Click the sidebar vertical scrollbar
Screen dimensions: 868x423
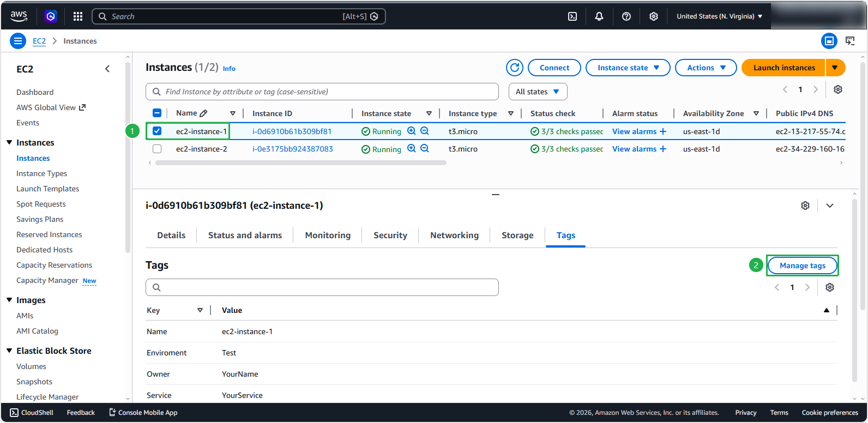click(128, 158)
